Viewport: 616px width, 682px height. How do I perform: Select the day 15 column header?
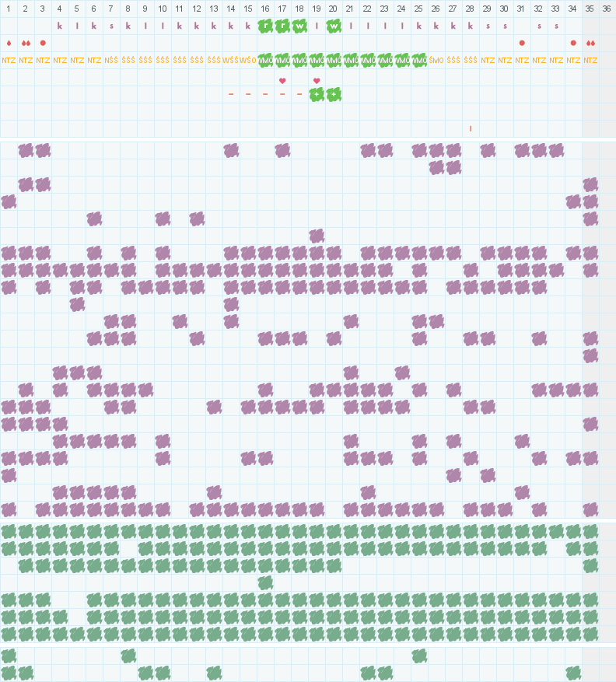point(248,9)
